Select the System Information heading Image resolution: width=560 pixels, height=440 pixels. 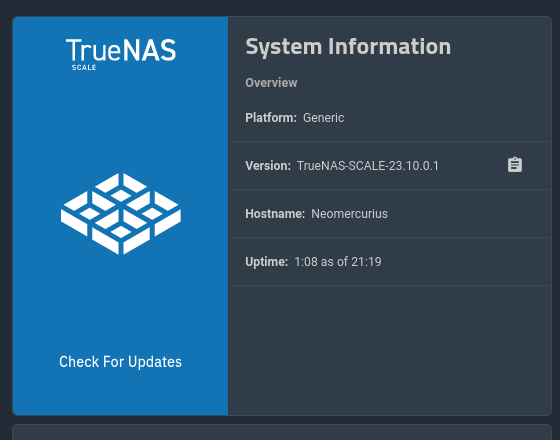(x=348, y=47)
